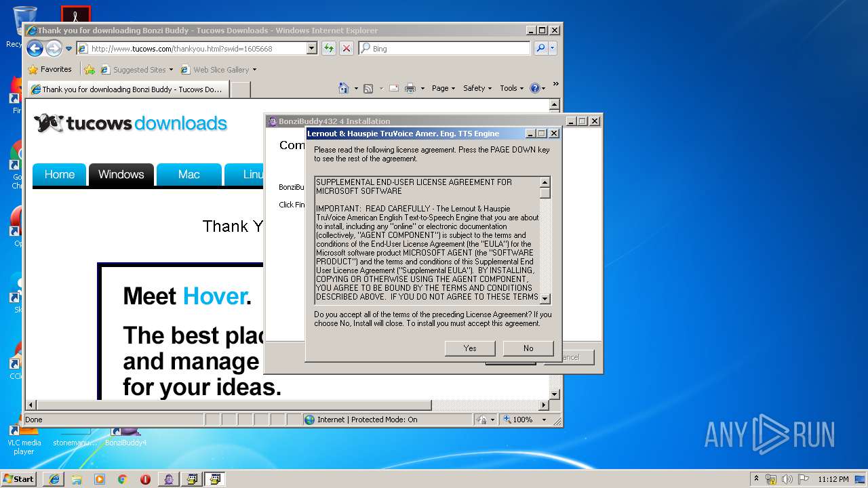Screen dimensions: 868x488
Task: Click the tucows.com address bar
Action: click(192, 48)
